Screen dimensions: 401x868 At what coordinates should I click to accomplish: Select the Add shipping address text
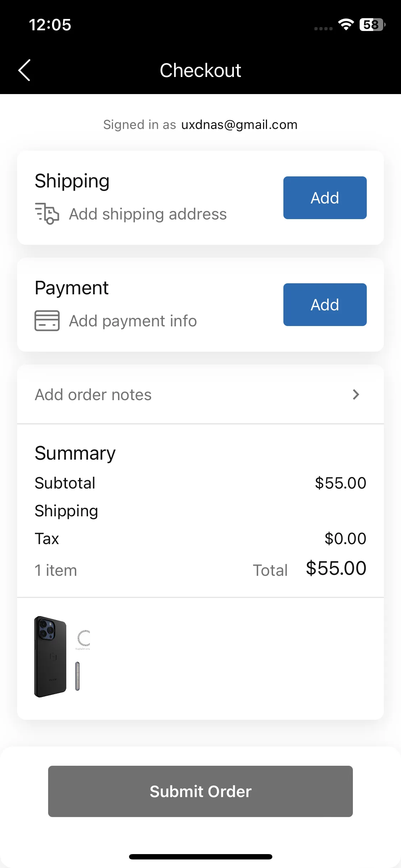pyautogui.click(x=148, y=214)
